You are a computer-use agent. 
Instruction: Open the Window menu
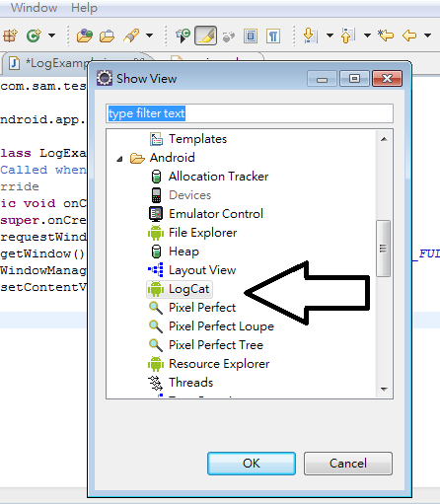click(34, 7)
